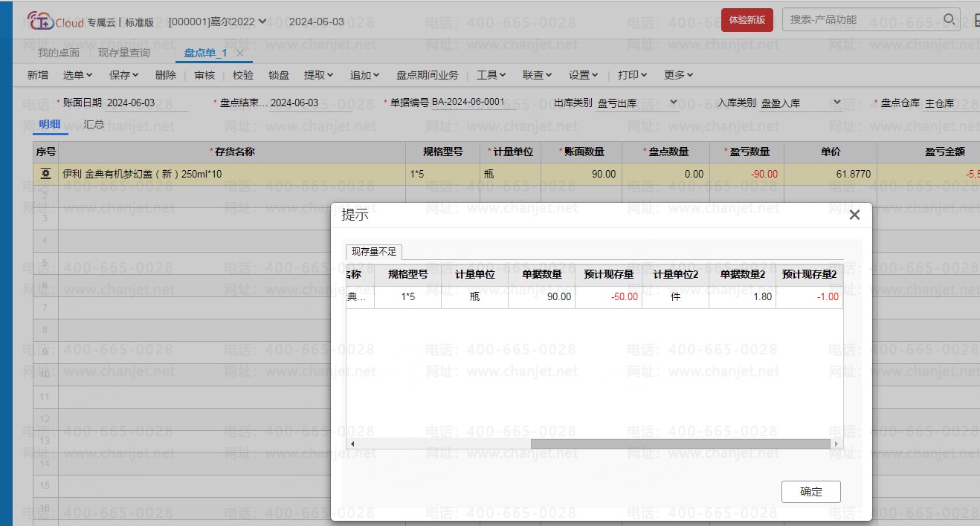Image resolution: width=980 pixels, height=526 pixels.
Task: Click the 新增 toolbar button
Action: tap(38, 75)
